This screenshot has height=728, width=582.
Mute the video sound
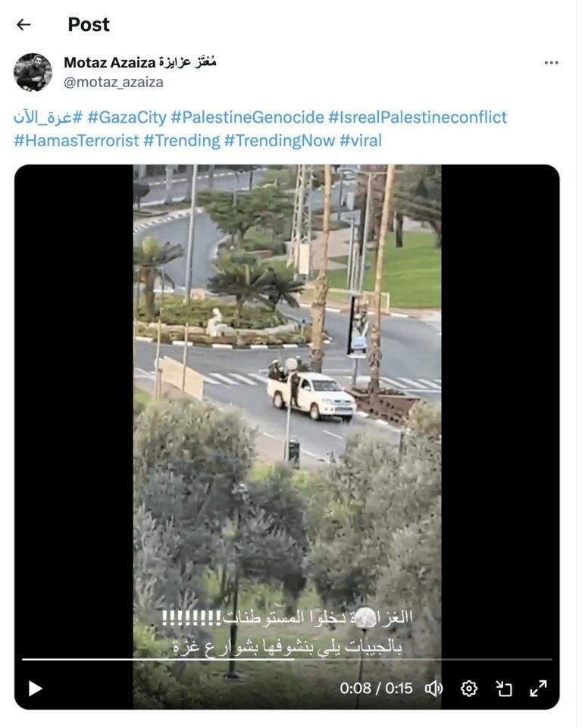pyautogui.click(x=433, y=689)
